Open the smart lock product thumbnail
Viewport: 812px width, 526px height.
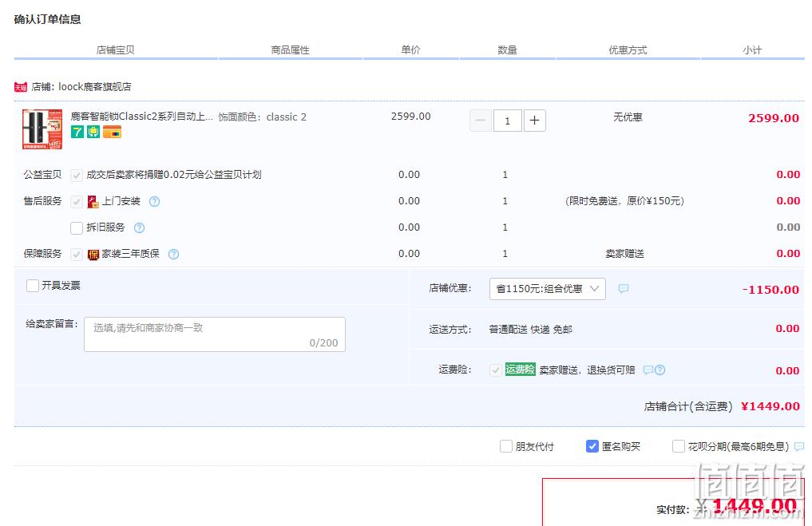coord(42,129)
